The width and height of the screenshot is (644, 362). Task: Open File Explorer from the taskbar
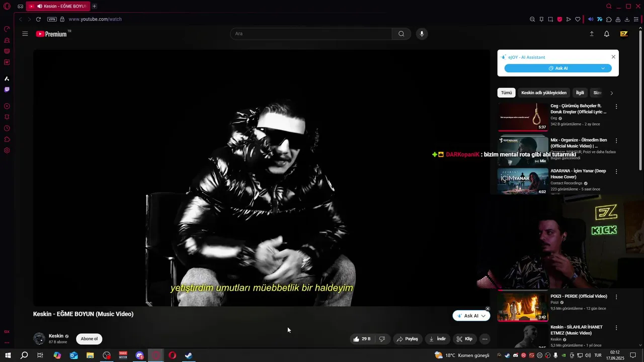click(x=90, y=355)
